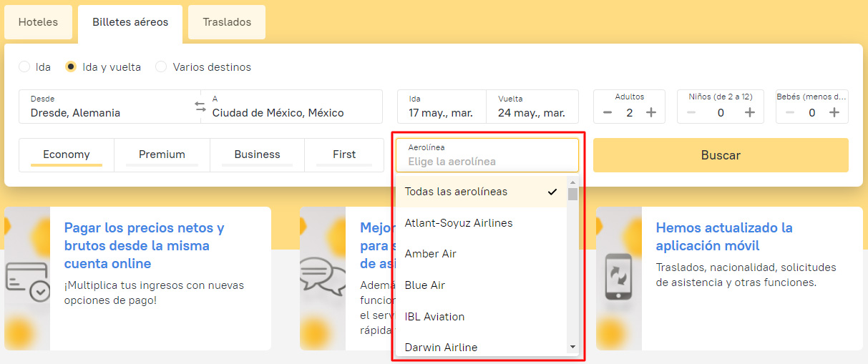Add a child using the Niños plus
The width and height of the screenshot is (868, 364).
pos(749,112)
